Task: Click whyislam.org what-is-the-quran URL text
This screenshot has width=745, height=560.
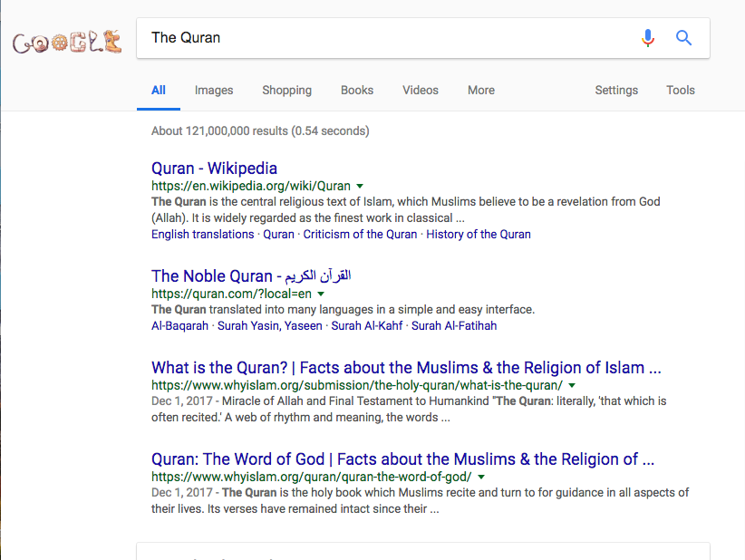Action: [357, 385]
